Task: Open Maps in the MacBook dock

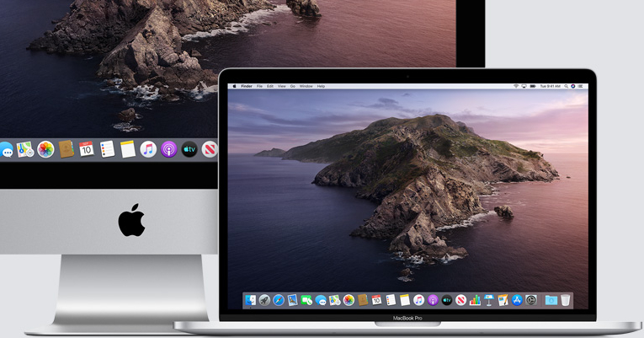Action: [335, 300]
